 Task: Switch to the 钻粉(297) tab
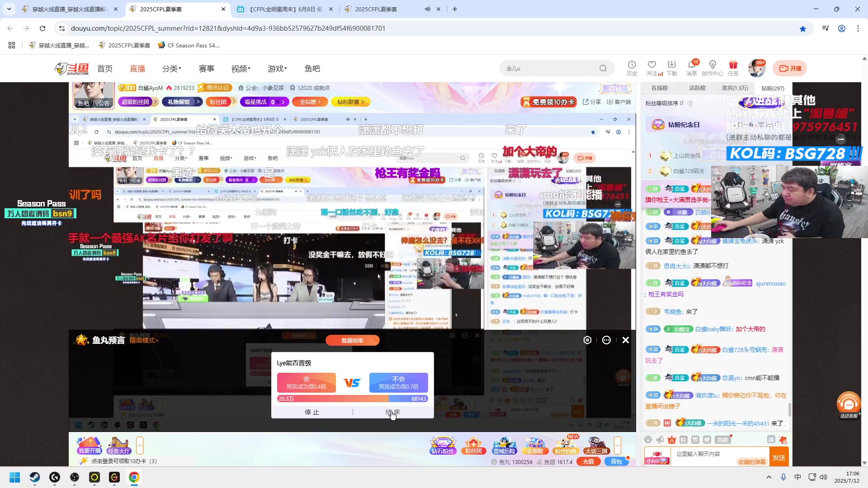click(x=773, y=88)
